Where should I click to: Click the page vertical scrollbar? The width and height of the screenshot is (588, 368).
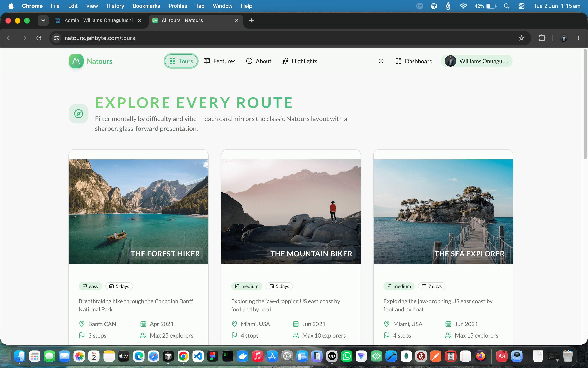click(585, 105)
